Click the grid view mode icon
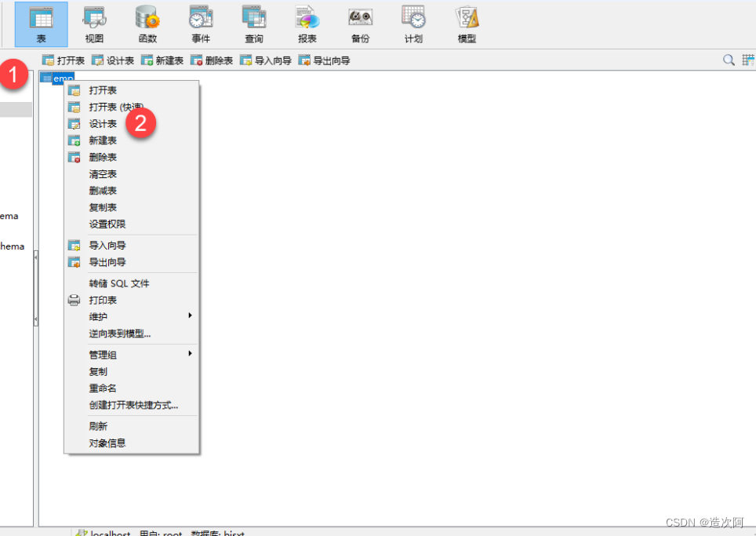The width and height of the screenshot is (756, 536). pos(749,60)
